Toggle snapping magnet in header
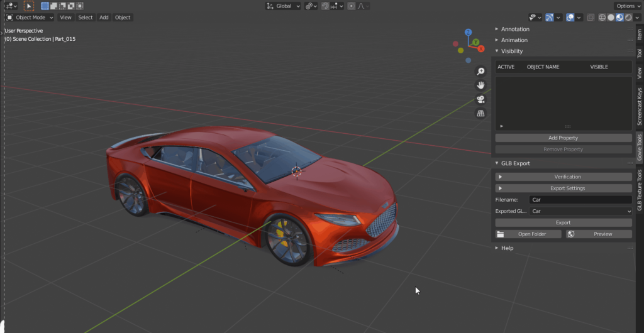Image resolution: width=644 pixels, height=333 pixels. [x=326, y=6]
